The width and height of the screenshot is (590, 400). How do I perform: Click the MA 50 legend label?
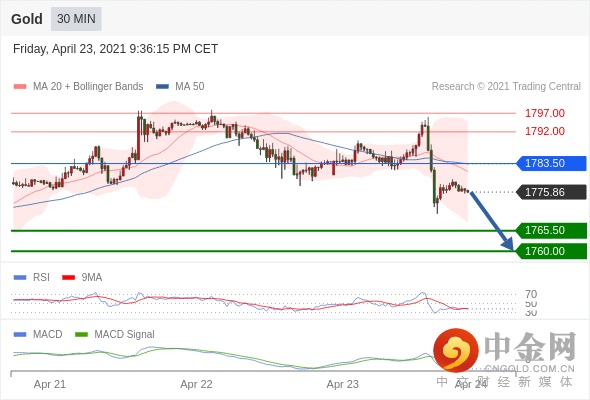click(x=190, y=87)
